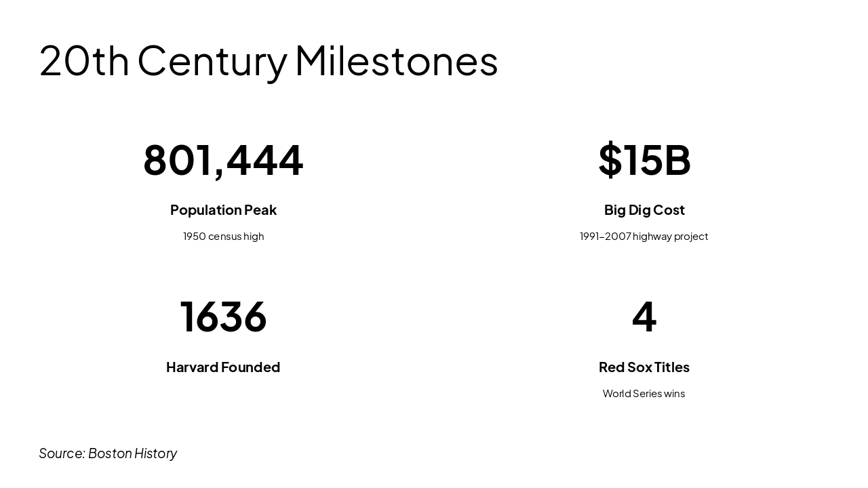This screenshot has height=488, width=868.
Task: Select the '1950 census high' caption
Action: 223,237
